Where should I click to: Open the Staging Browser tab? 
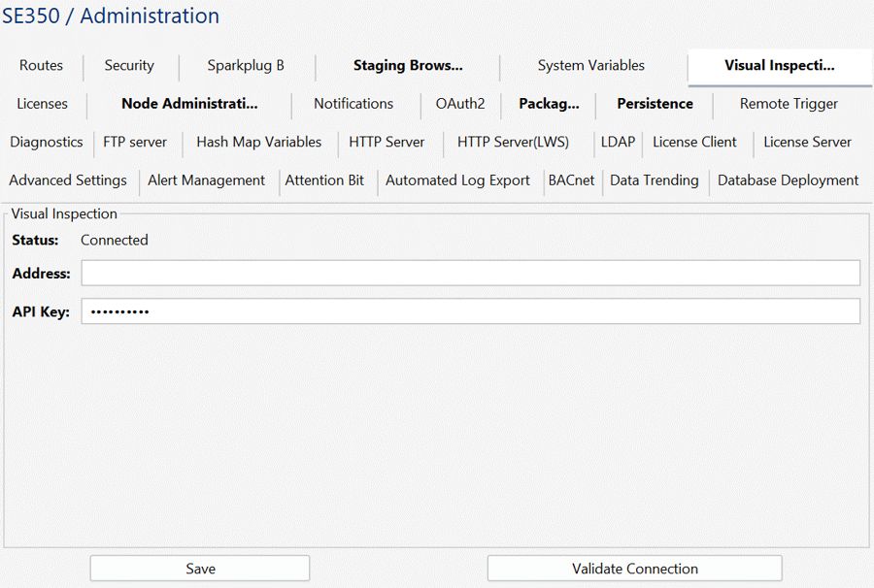(408, 66)
